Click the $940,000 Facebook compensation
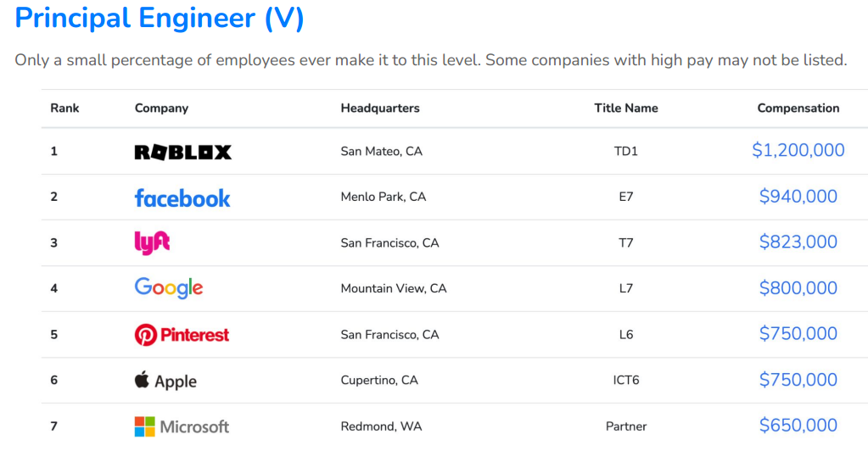Viewport: 868px width, 451px height. click(x=798, y=197)
